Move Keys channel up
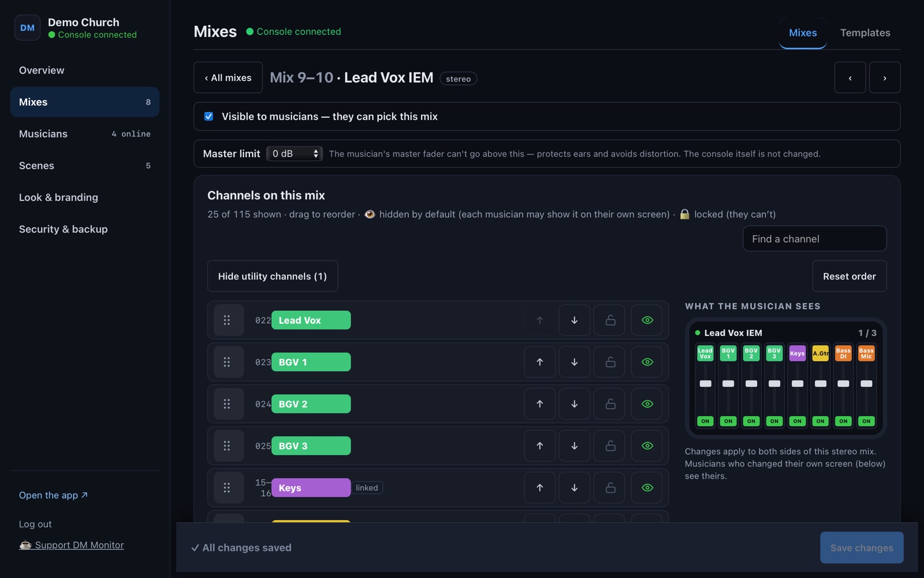This screenshot has height=578, width=924. pos(539,488)
